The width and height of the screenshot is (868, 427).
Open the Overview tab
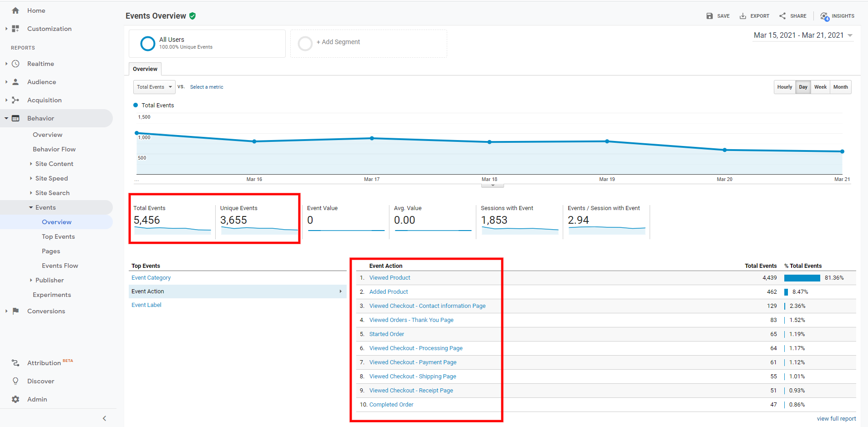[x=145, y=69]
